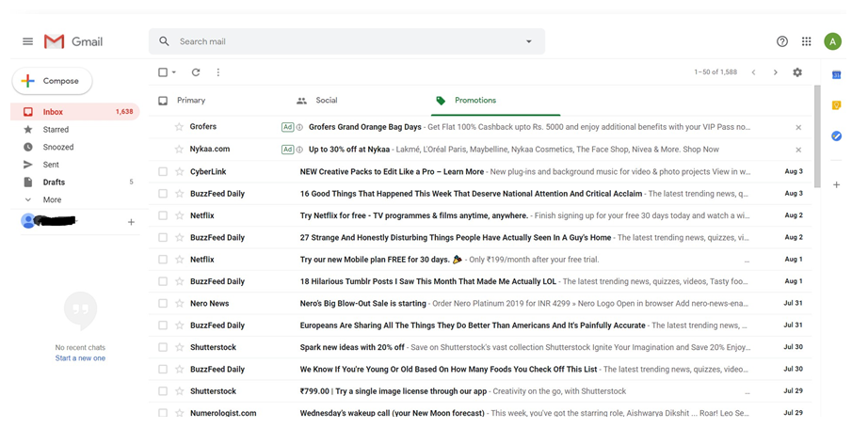Select Netflix Try Netflix for free checkbox
This screenshot has width=868, height=444.
(163, 215)
